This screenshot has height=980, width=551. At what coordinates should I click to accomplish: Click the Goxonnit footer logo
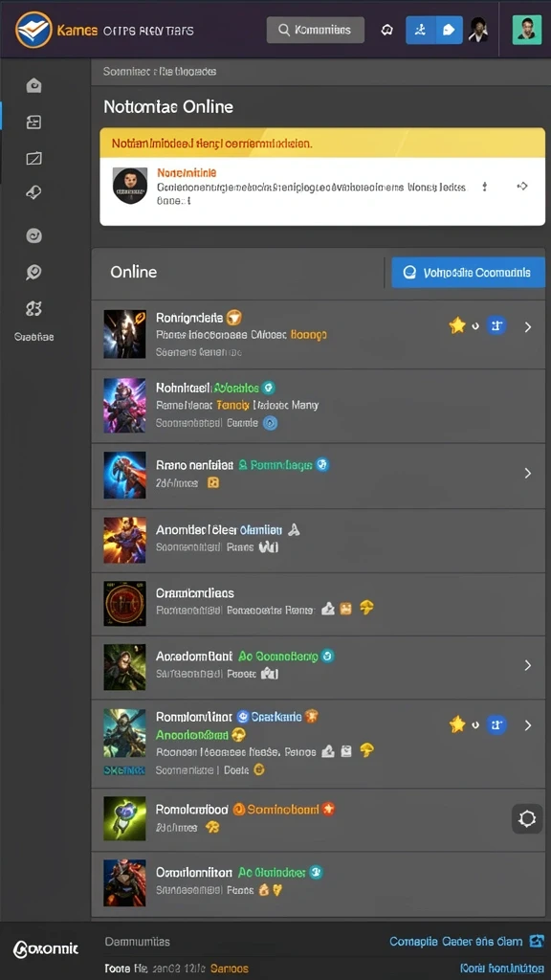(x=46, y=948)
